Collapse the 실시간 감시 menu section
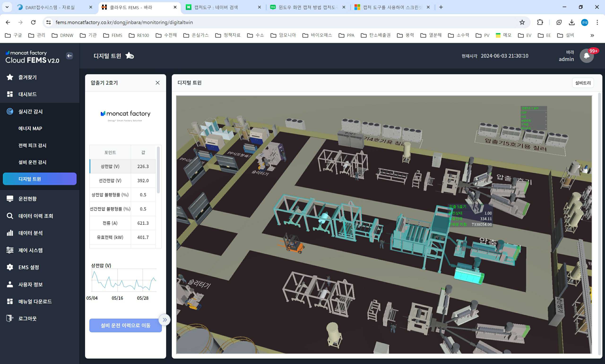The image size is (605, 364). (x=30, y=112)
